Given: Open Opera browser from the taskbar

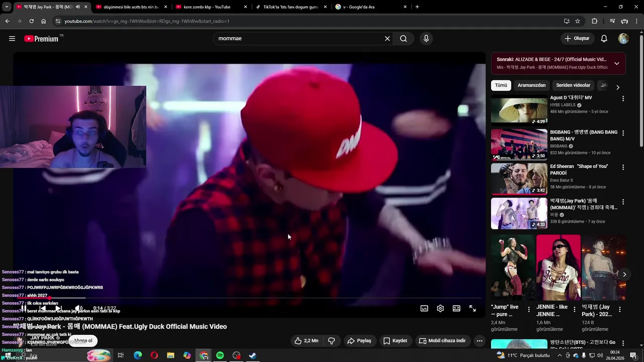Looking at the screenshot, I should point(154,355).
